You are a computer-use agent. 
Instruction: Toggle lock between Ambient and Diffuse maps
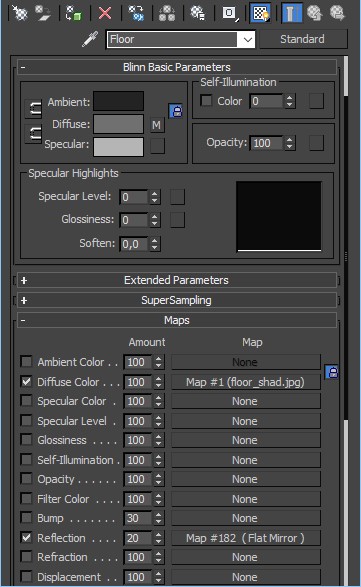[x=332, y=372]
